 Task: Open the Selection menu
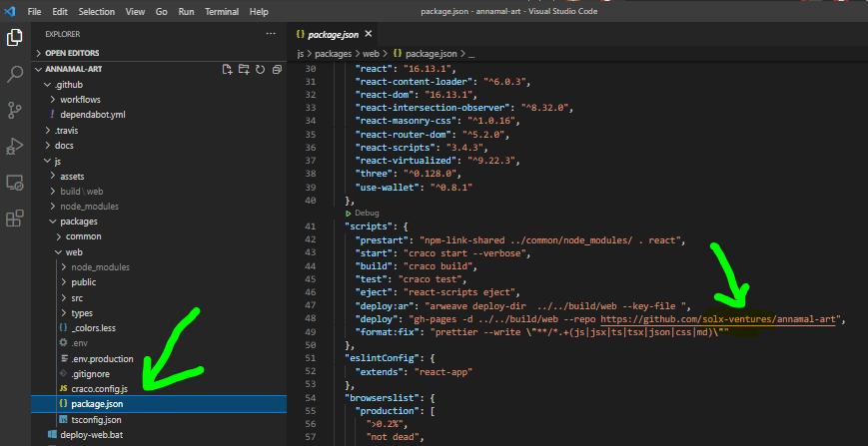96,12
